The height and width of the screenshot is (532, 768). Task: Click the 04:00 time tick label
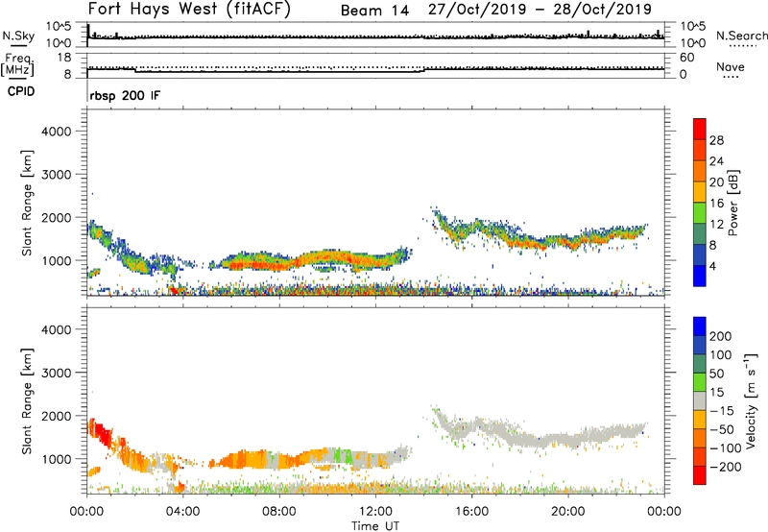[x=182, y=512]
